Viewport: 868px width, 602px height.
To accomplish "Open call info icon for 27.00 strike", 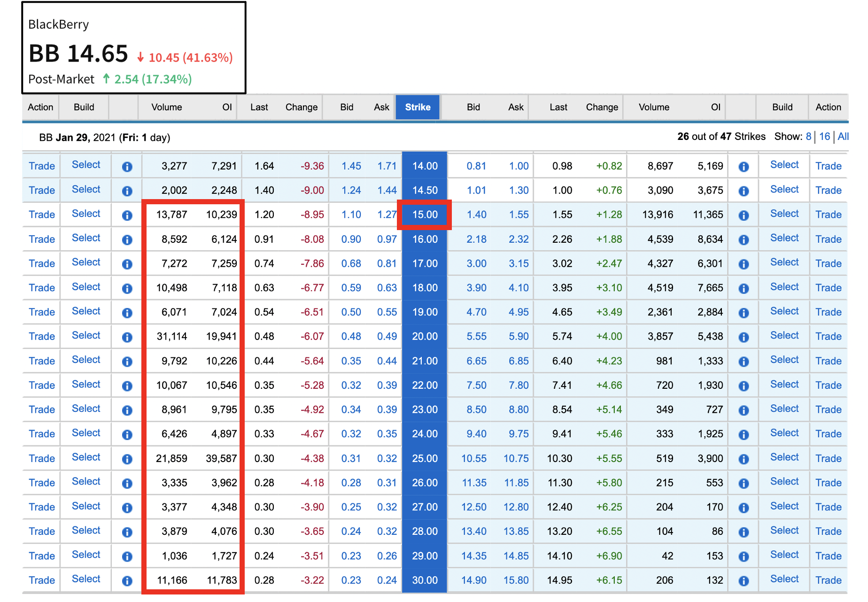I will tap(127, 508).
